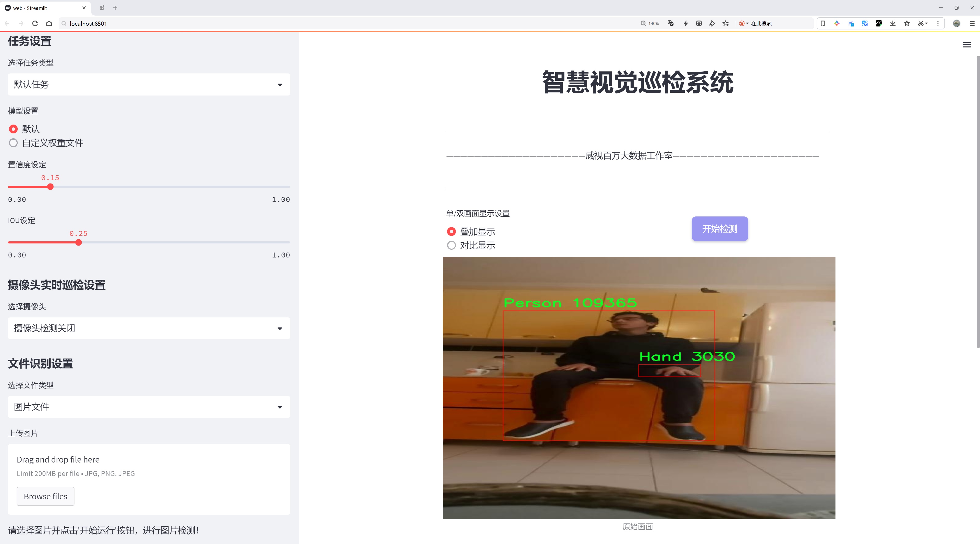
Task: Open the smiley face reader icon
Action: click(699, 23)
